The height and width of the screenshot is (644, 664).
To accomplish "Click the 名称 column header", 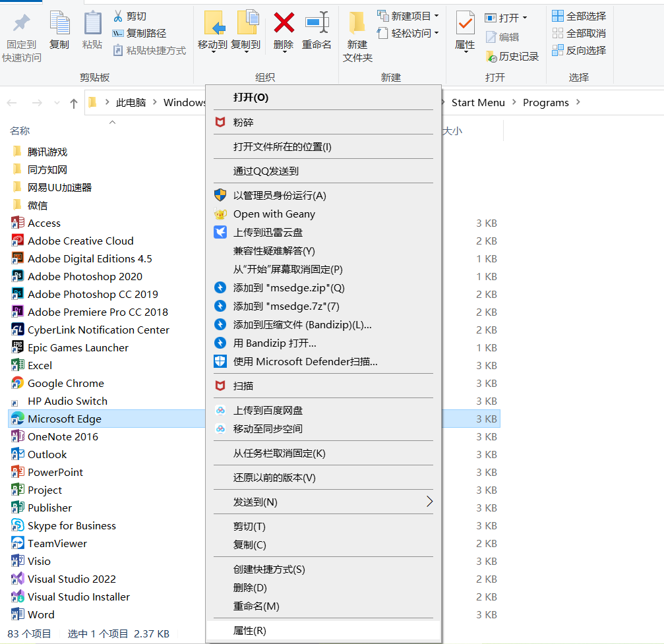I will pos(20,131).
